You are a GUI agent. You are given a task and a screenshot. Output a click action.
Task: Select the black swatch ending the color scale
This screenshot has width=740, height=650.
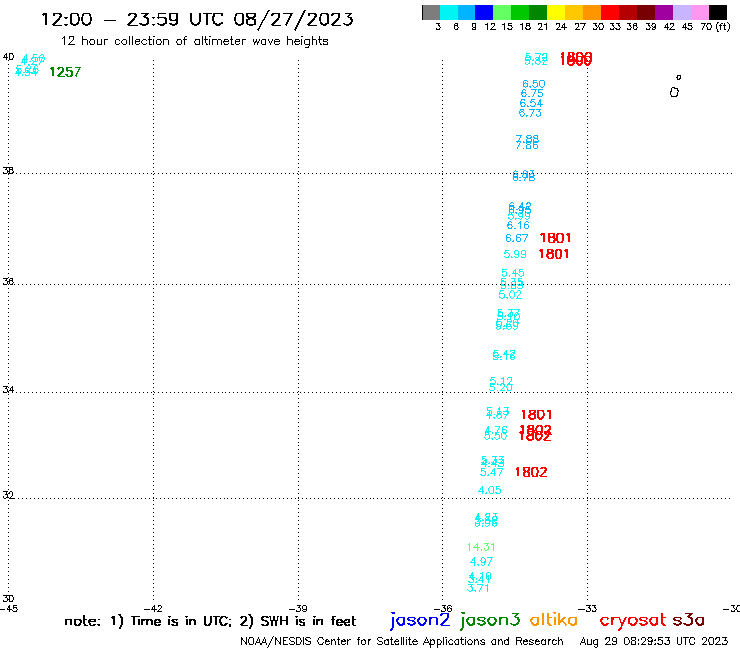pos(718,12)
